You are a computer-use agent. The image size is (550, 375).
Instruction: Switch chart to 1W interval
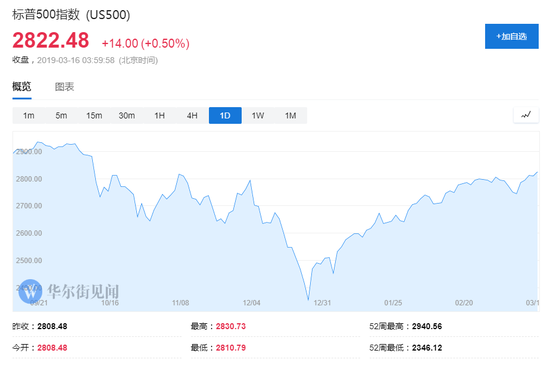tap(258, 115)
